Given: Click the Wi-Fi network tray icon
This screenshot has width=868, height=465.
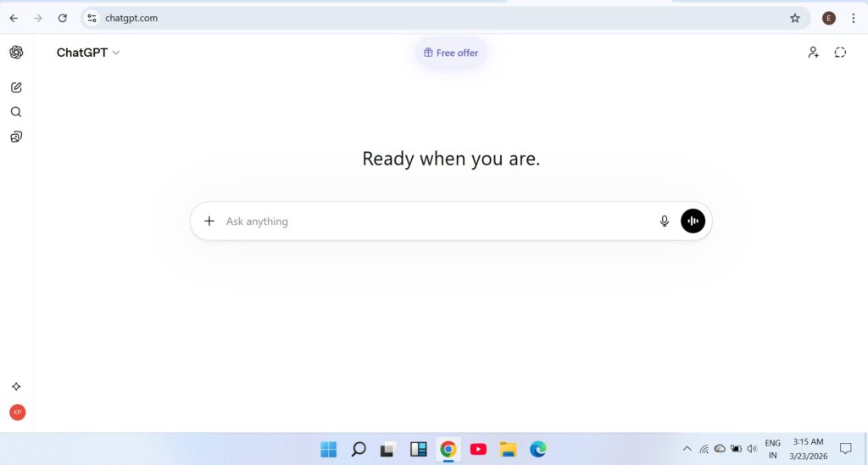Looking at the screenshot, I should tap(704, 449).
